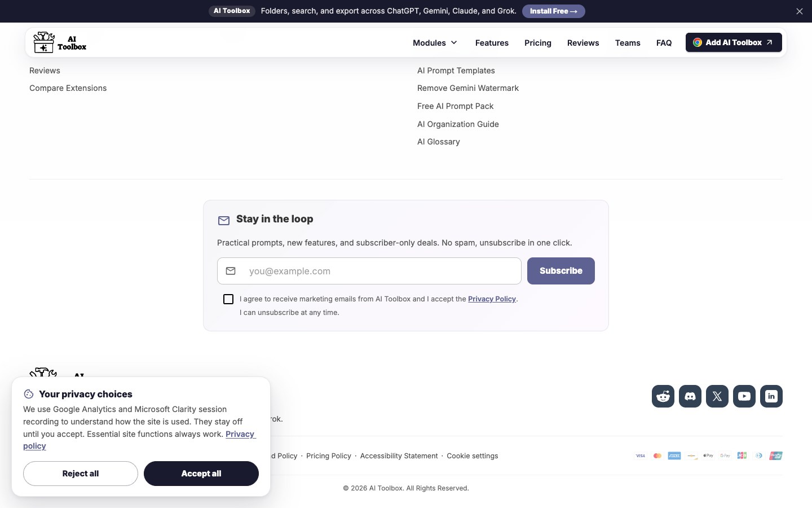This screenshot has width=812, height=508.
Task: Open the Reviews footer link
Action: pyautogui.click(x=45, y=71)
